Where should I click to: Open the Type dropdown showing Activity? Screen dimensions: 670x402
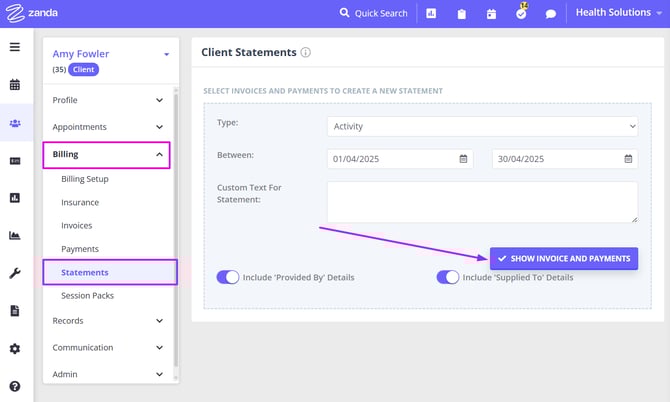(x=482, y=126)
